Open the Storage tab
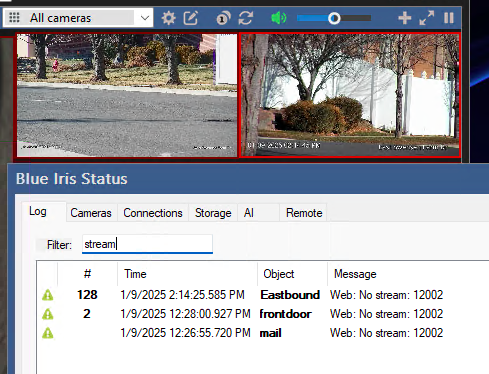The image size is (489, 374). point(213,213)
